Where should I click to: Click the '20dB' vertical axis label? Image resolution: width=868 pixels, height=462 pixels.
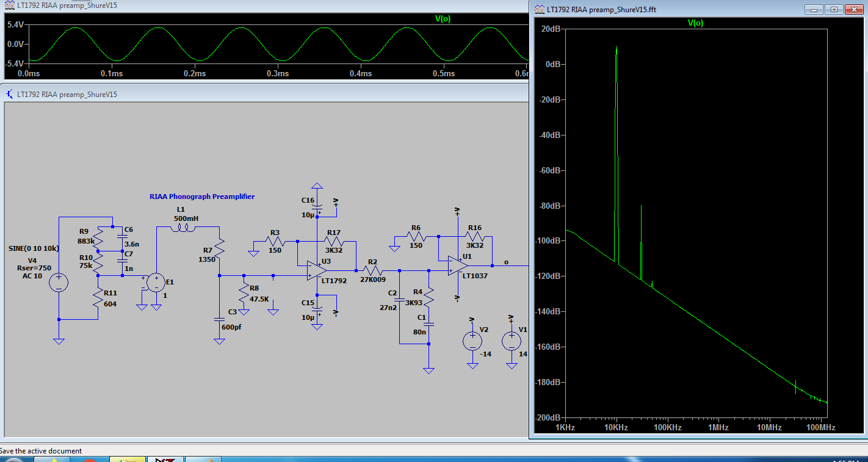click(x=551, y=29)
